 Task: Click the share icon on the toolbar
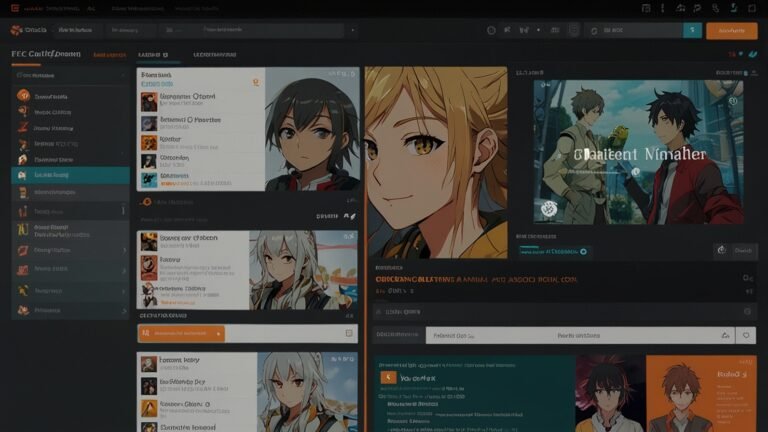[x=507, y=30]
